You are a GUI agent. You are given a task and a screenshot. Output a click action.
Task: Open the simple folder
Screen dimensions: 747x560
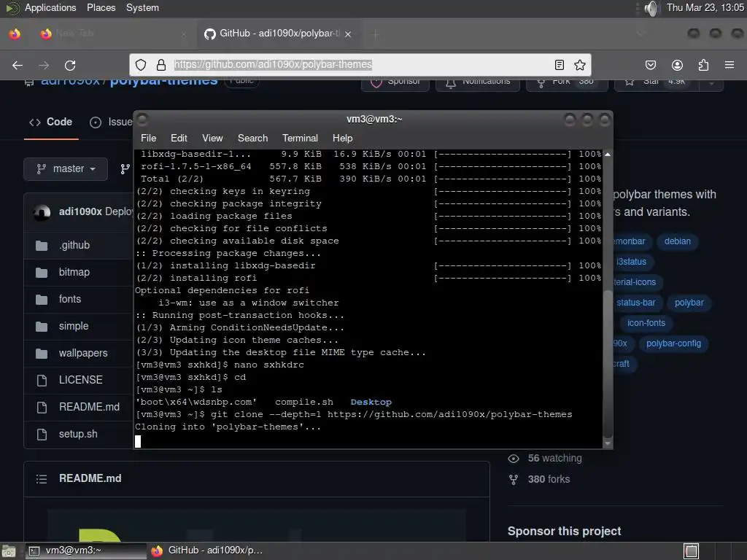tap(74, 326)
